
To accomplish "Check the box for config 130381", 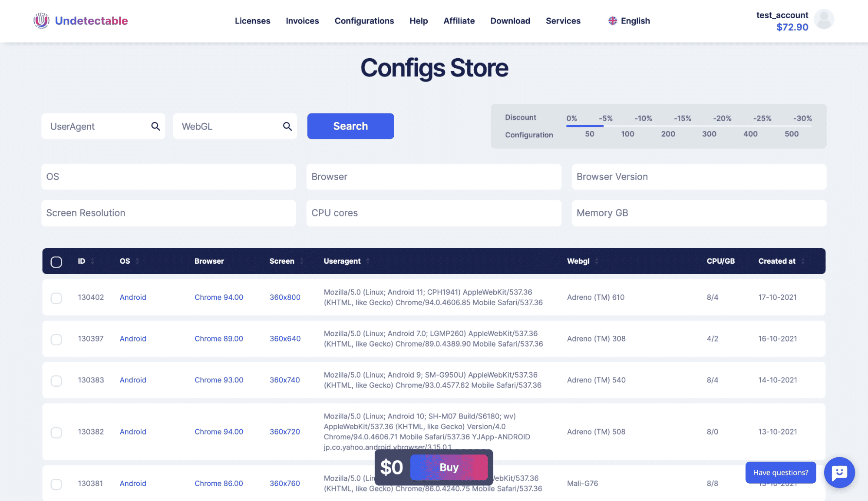I will coord(56,484).
